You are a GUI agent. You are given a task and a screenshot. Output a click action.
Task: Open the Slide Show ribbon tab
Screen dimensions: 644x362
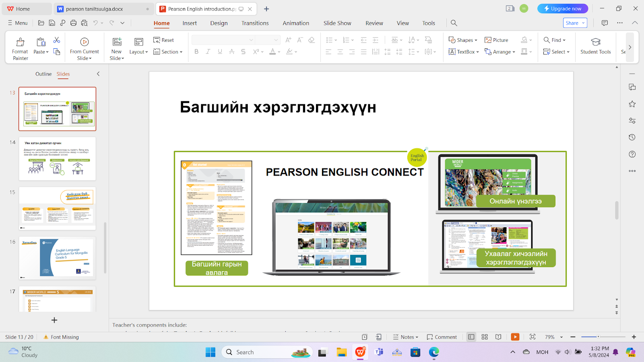click(337, 23)
